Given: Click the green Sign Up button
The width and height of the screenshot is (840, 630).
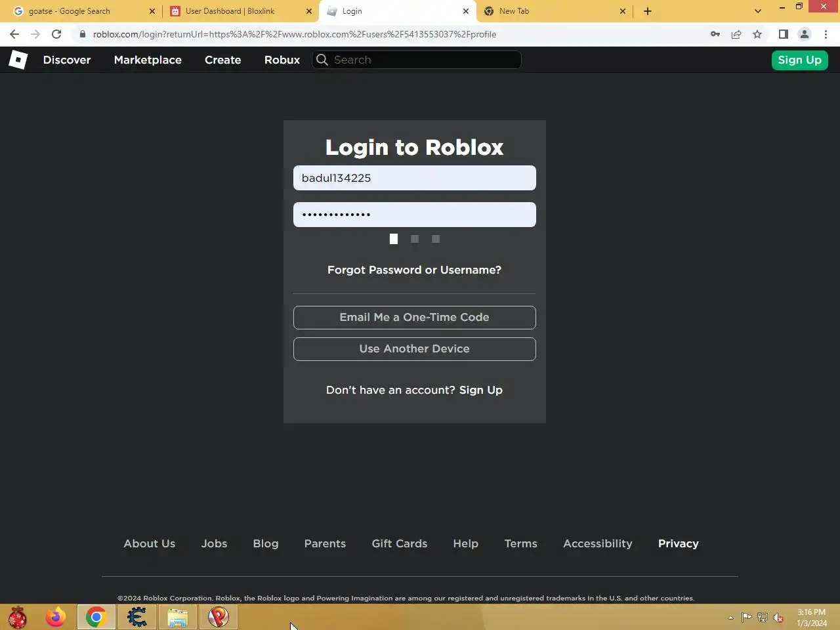Looking at the screenshot, I should [x=799, y=60].
